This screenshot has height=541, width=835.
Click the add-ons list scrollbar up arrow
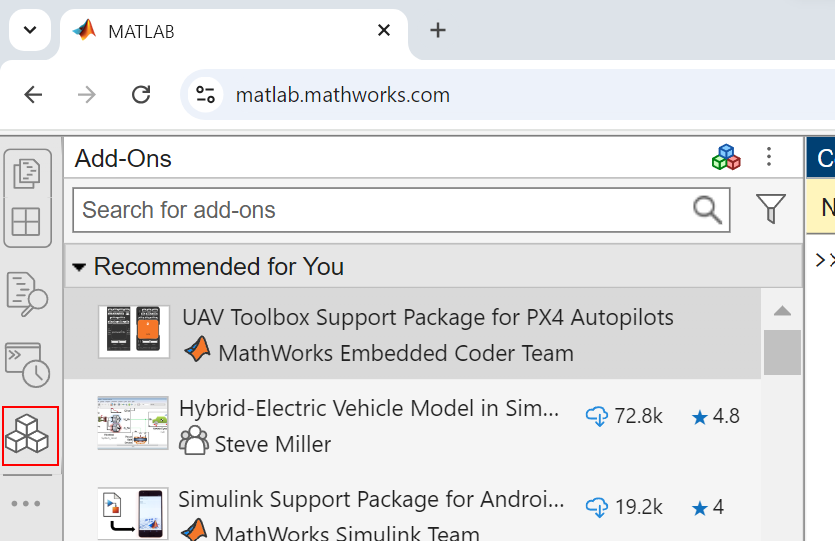pyautogui.click(x=782, y=310)
